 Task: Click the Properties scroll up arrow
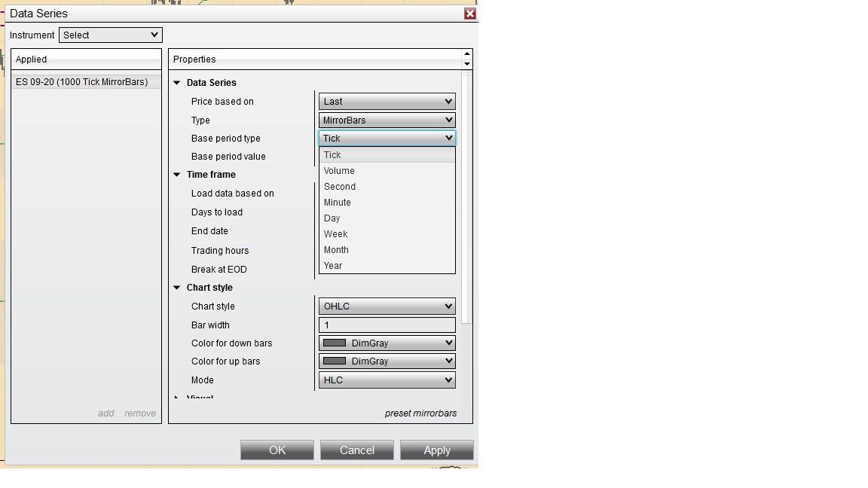(x=467, y=54)
